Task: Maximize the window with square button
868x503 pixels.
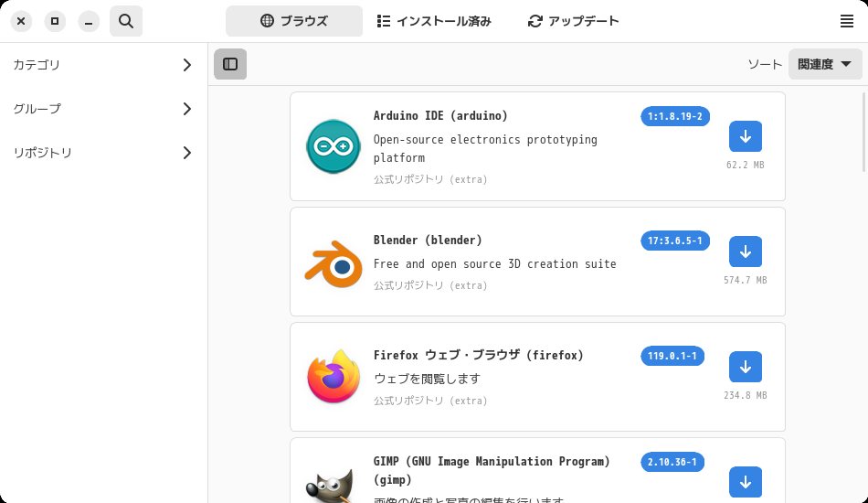Action: 55,21
